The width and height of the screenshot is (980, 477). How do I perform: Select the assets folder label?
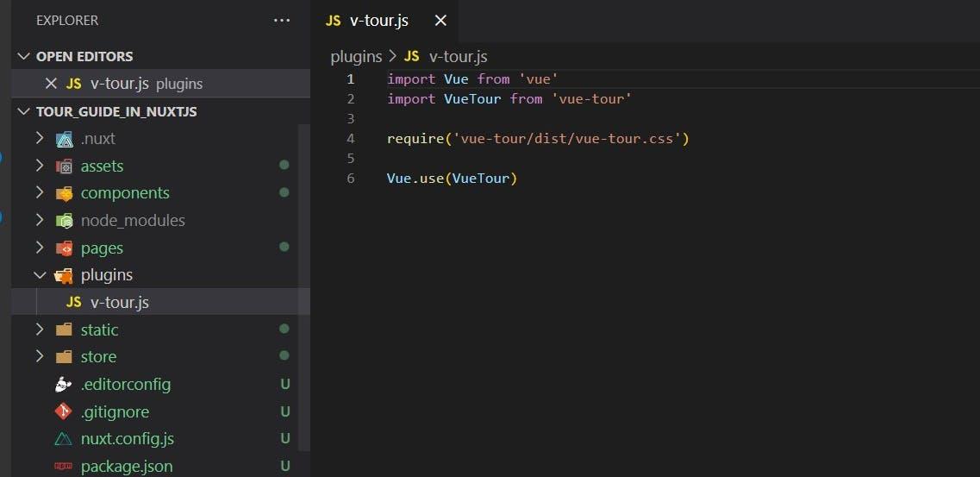pyautogui.click(x=102, y=166)
